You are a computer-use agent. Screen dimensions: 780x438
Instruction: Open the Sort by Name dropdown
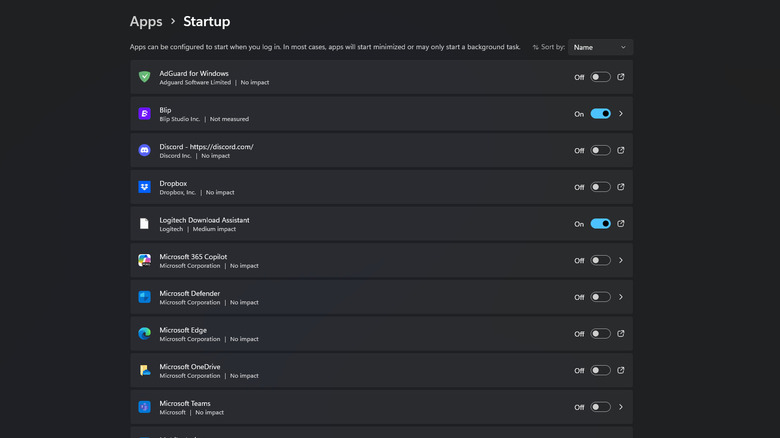600,47
